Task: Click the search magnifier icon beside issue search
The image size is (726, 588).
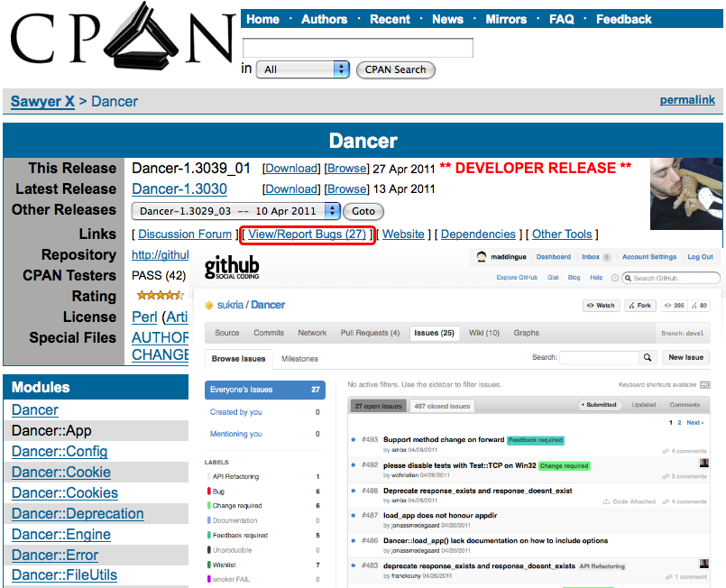Action: [648, 358]
